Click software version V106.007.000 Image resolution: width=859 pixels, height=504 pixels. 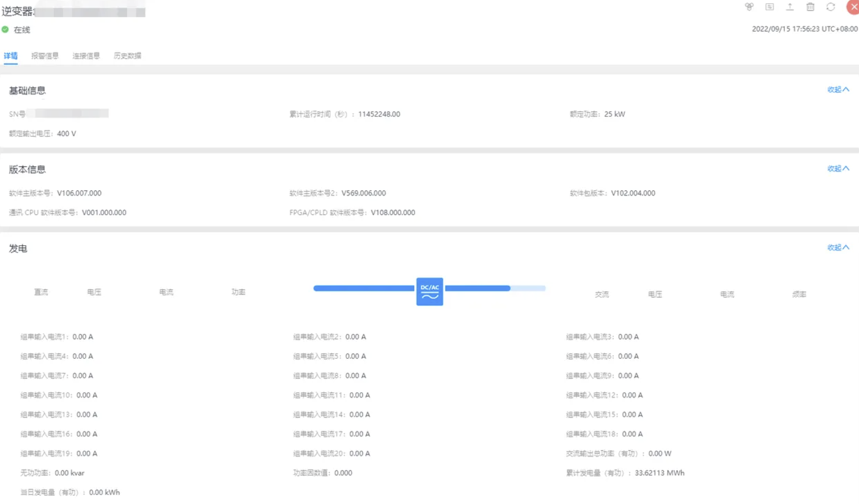pos(79,193)
